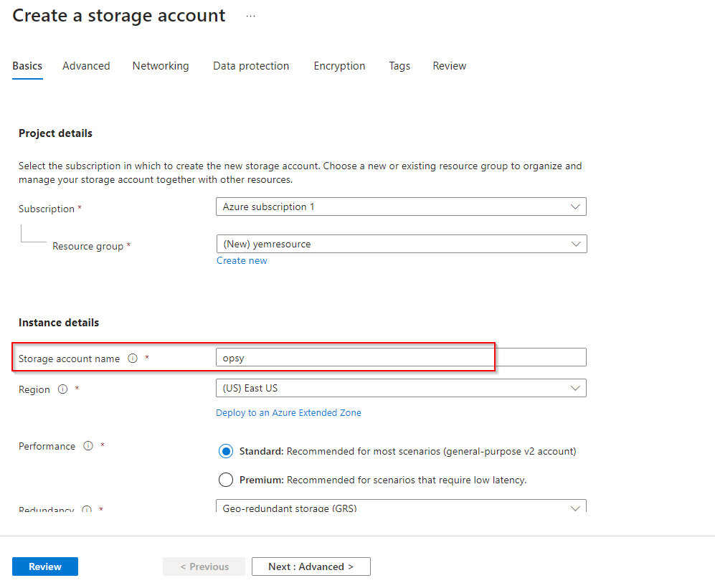Image resolution: width=715 pixels, height=588 pixels.
Task: Open Deploy to an Azure Extended Zone link
Action: tap(288, 413)
